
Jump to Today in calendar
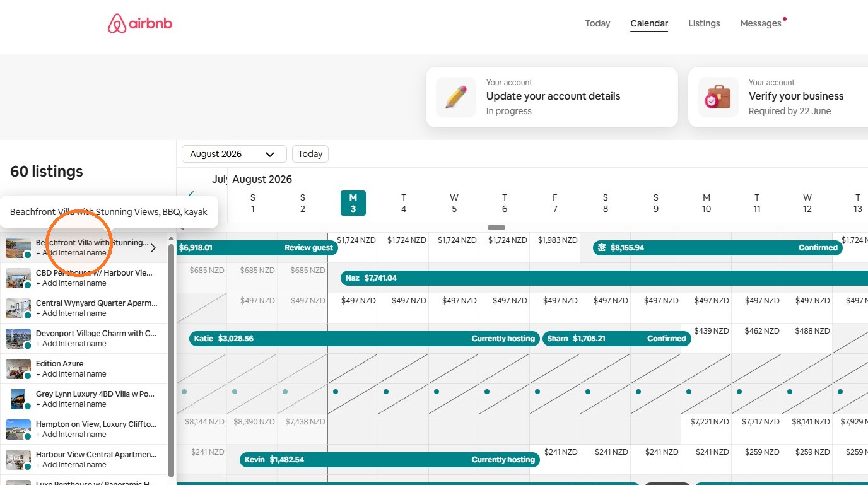point(310,154)
